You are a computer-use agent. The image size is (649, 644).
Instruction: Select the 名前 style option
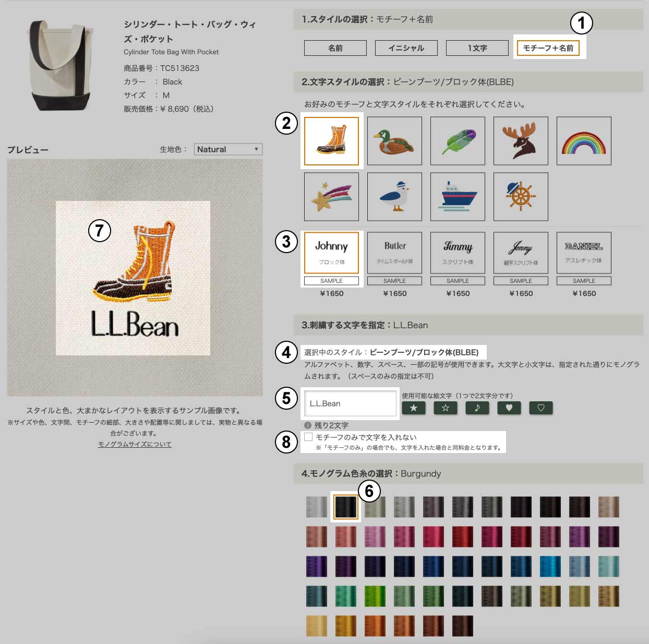pos(335,48)
